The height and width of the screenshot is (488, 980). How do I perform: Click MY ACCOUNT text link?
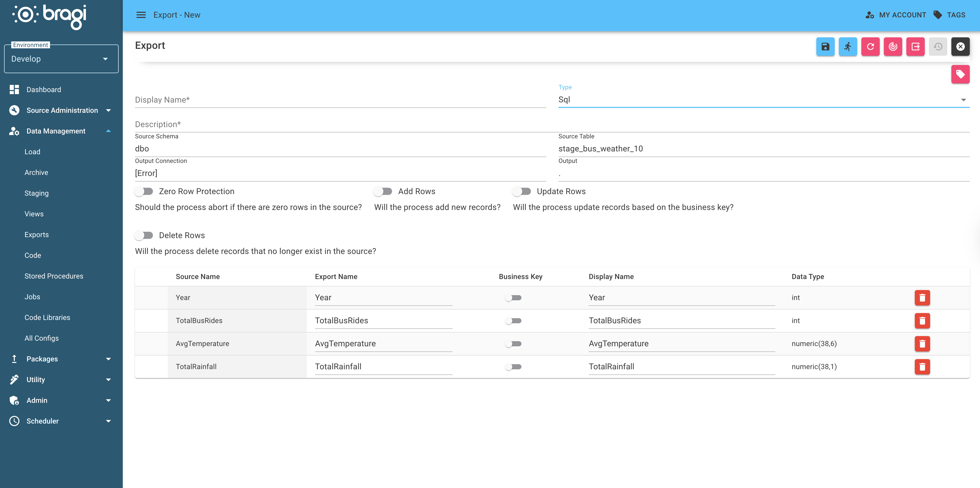[x=903, y=15]
